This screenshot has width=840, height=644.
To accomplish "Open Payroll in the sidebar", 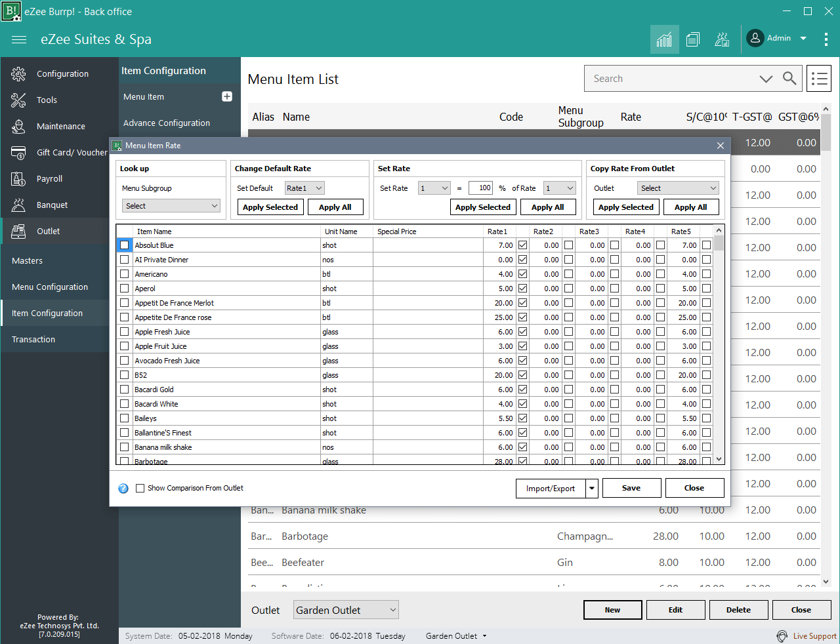I will tap(49, 178).
